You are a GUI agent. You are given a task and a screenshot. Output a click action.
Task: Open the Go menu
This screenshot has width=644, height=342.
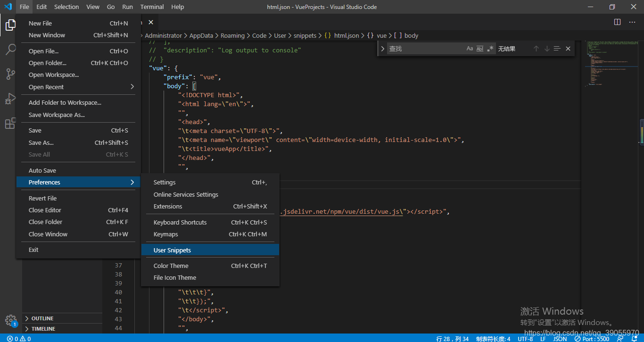point(111,7)
